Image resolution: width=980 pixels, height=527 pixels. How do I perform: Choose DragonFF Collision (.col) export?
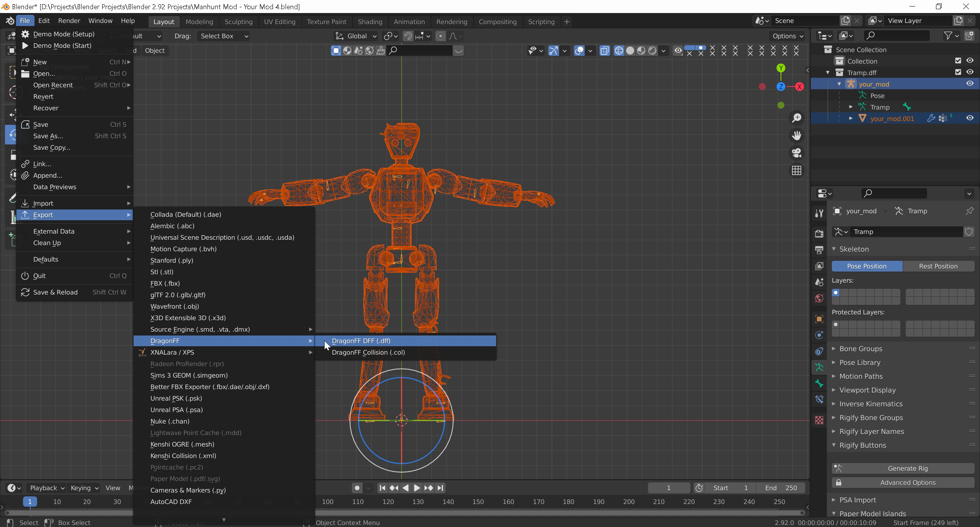[x=368, y=352]
